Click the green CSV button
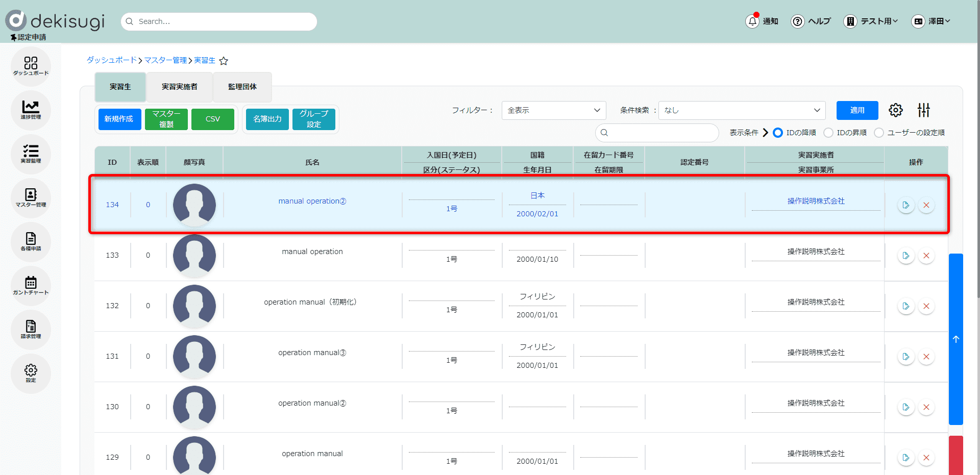Image resolution: width=980 pixels, height=475 pixels. [x=213, y=119]
